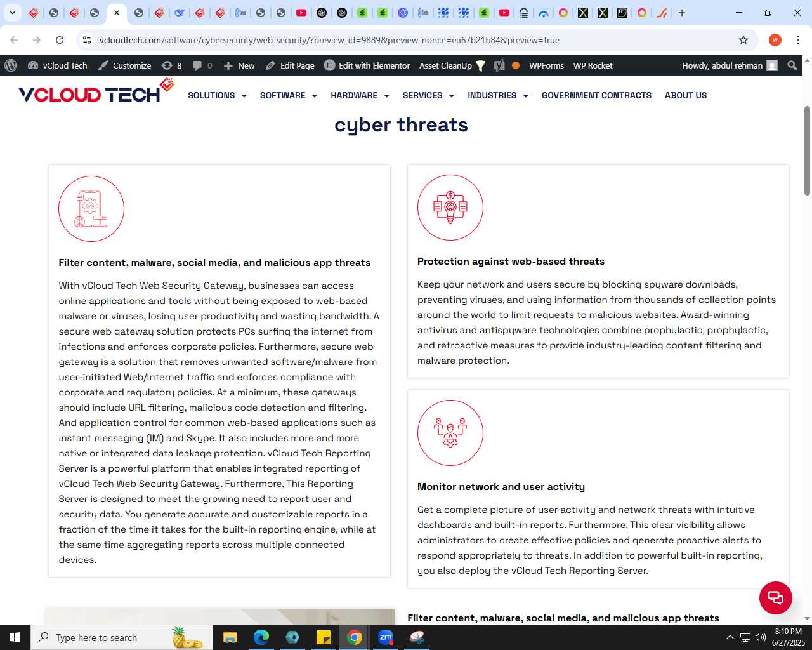Go to the ABOUT US page

[686, 95]
